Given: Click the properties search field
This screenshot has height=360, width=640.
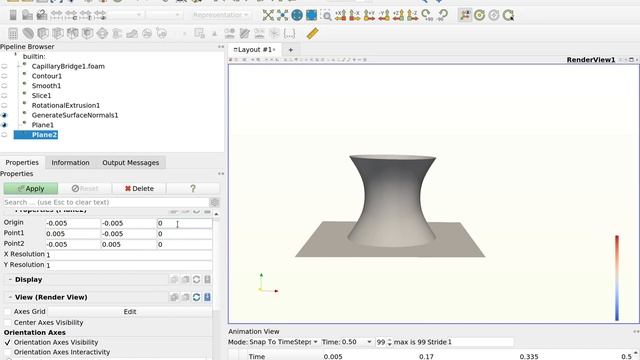Looking at the screenshot, I should (106, 202).
